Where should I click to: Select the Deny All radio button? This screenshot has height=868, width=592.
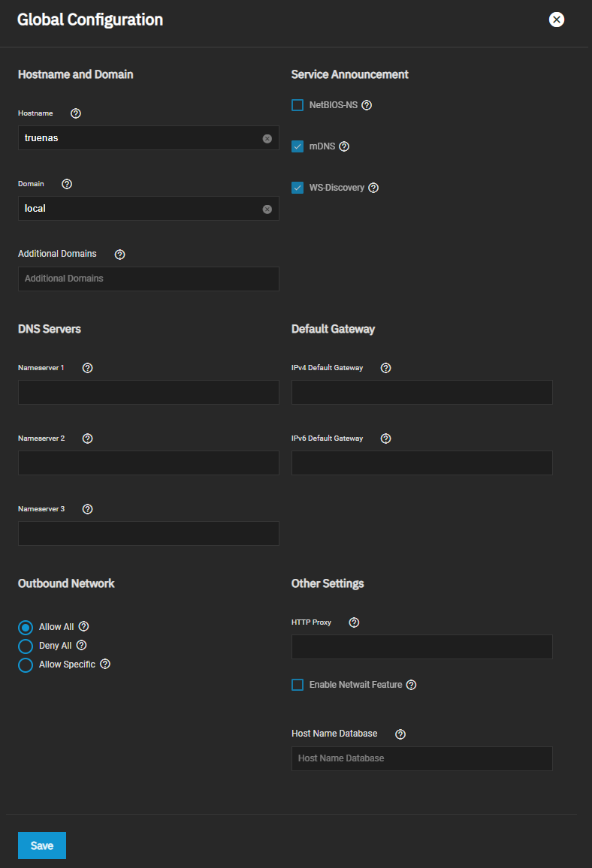pyautogui.click(x=26, y=646)
